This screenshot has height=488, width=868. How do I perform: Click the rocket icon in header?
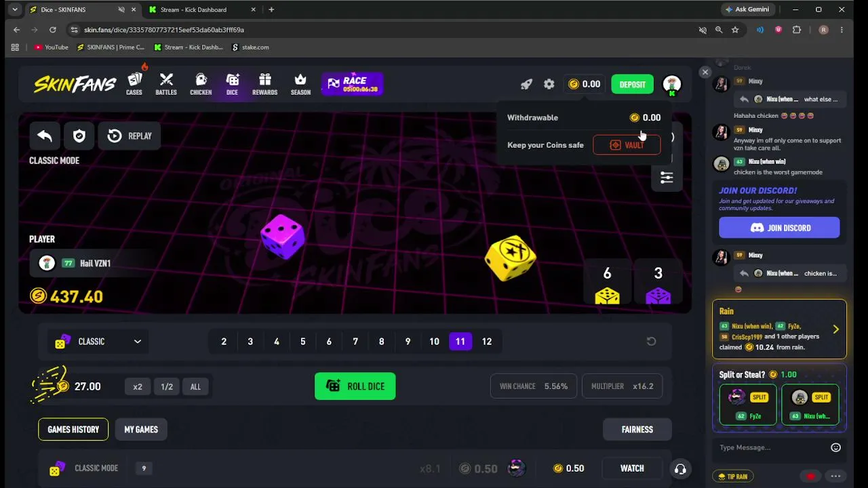tap(526, 84)
